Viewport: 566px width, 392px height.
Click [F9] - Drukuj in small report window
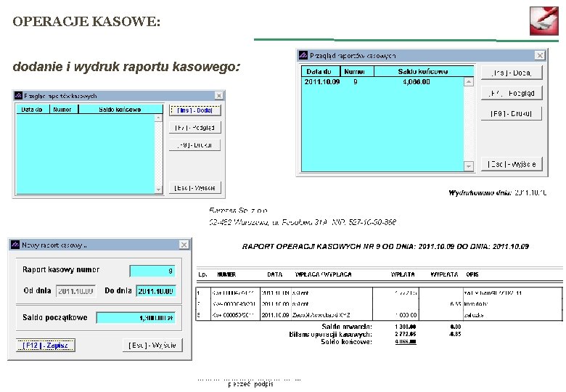194,145
